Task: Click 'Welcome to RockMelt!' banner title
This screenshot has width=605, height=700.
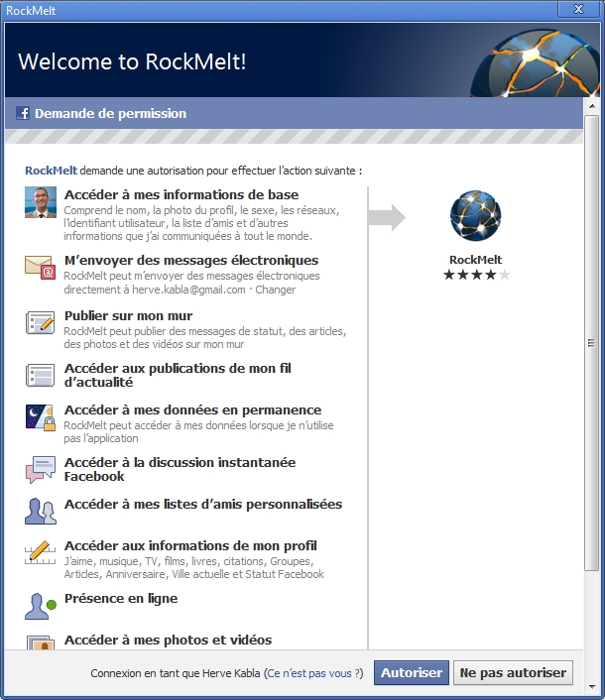Action: 132,61
